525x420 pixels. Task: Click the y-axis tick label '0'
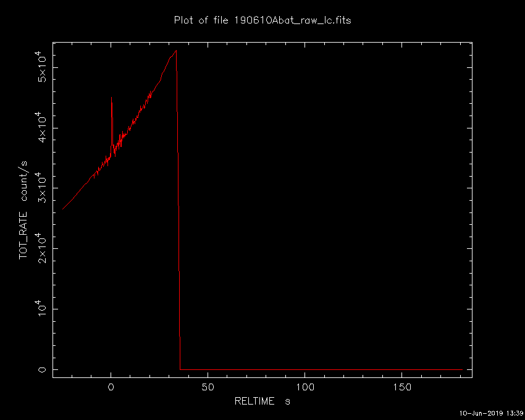tap(42, 369)
